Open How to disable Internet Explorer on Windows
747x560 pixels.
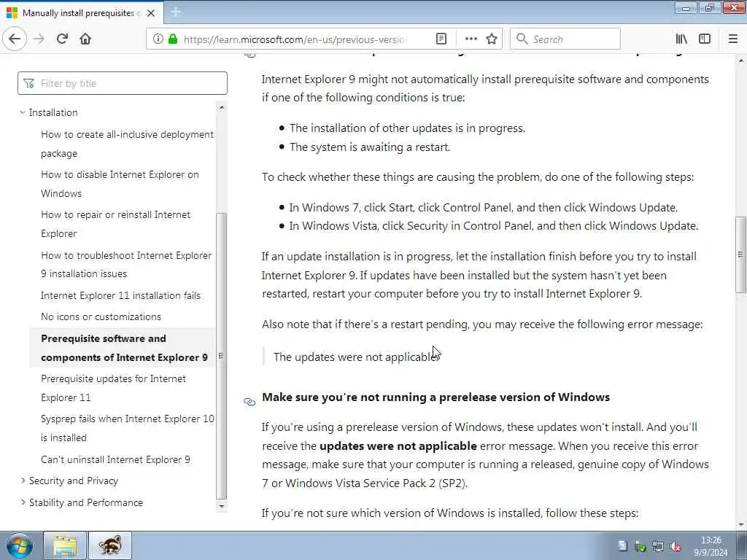pyautogui.click(x=120, y=184)
